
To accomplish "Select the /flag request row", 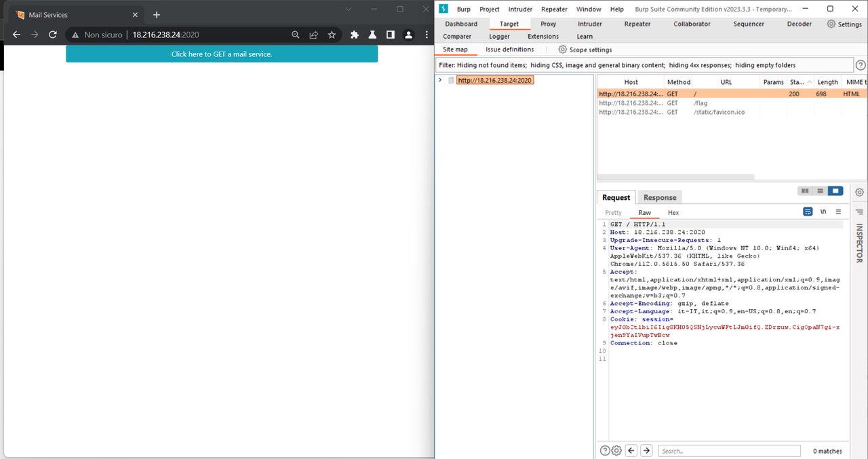I will (732, 103).
